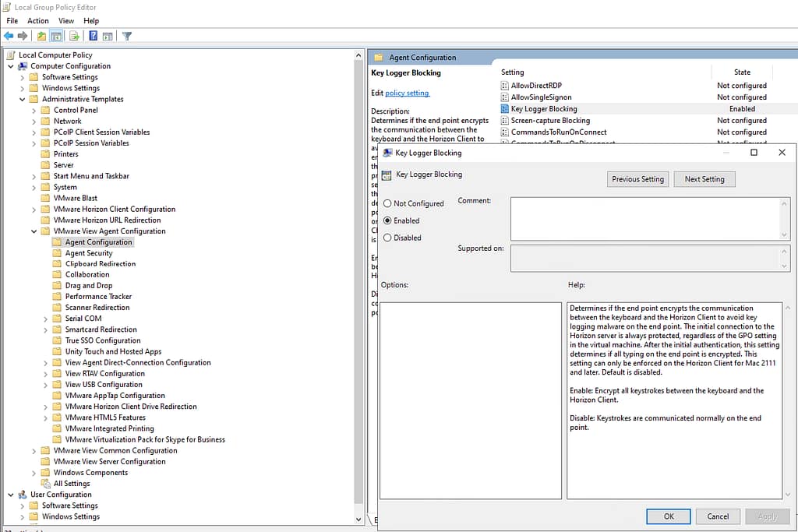This screenshot has height=532, width=798.
Task: Open the Help icon in the toolbar
Action: coord(94,36)
